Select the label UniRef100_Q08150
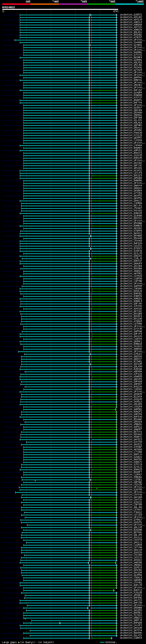This screenshot has height=644, width=146. pyautogui.click(x=131, y=552)
